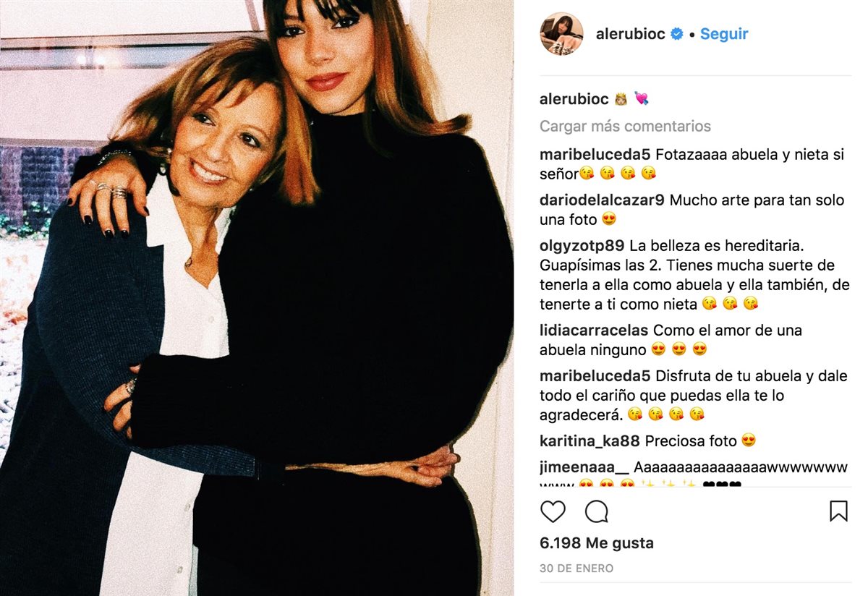Visit first maribeluceda5 commenter profile

595,155
